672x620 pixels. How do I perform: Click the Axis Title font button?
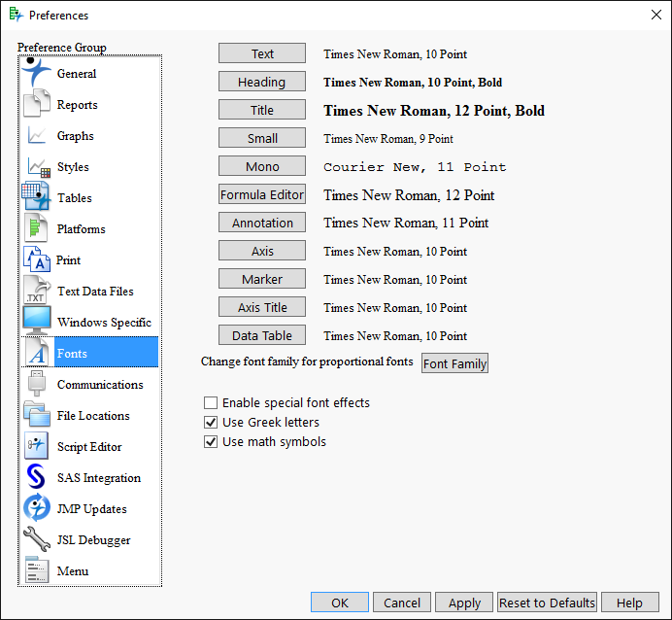pyautogui.click(x=262, y=307)
